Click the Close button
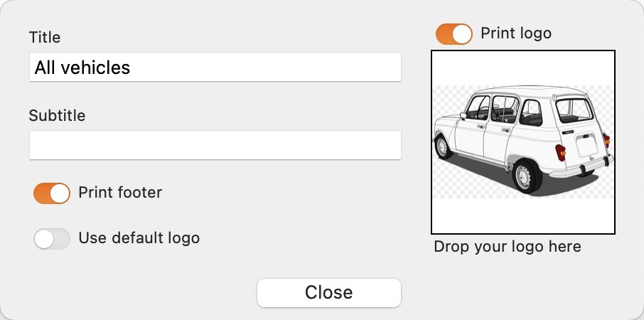The height and width of the screenshot is (320, 644). click(329, 292)
